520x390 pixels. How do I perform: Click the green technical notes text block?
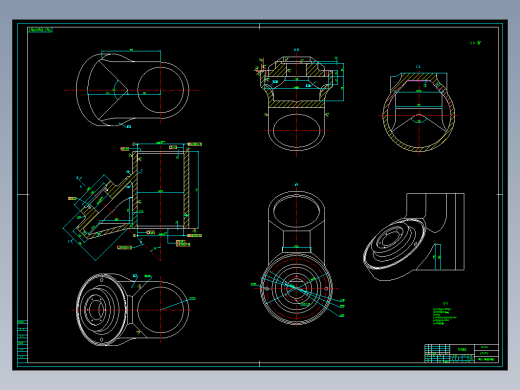point(444,314)
